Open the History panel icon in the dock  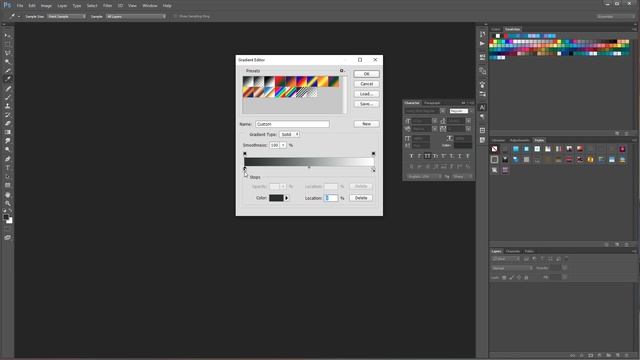482,35
